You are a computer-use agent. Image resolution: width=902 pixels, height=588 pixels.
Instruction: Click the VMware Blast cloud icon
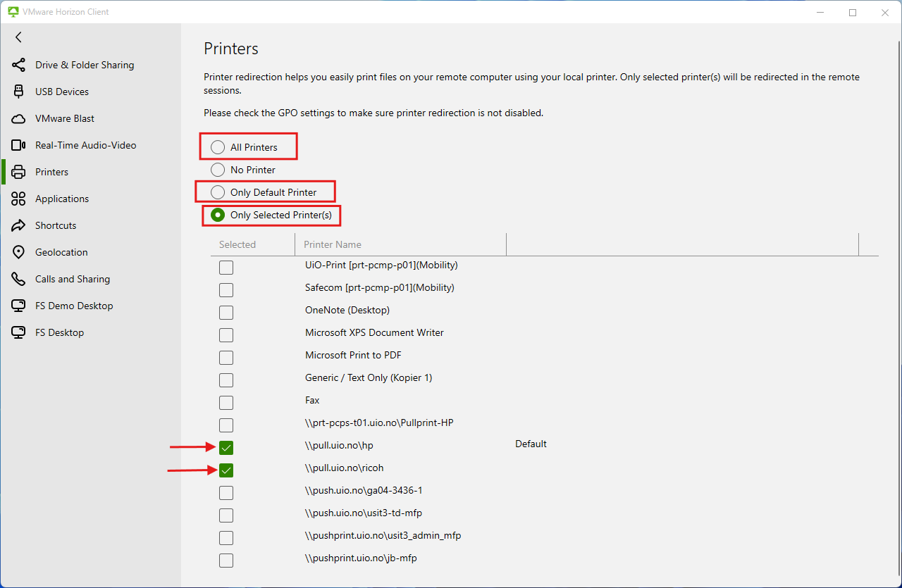pyautogui.click(x=19, y=118)
